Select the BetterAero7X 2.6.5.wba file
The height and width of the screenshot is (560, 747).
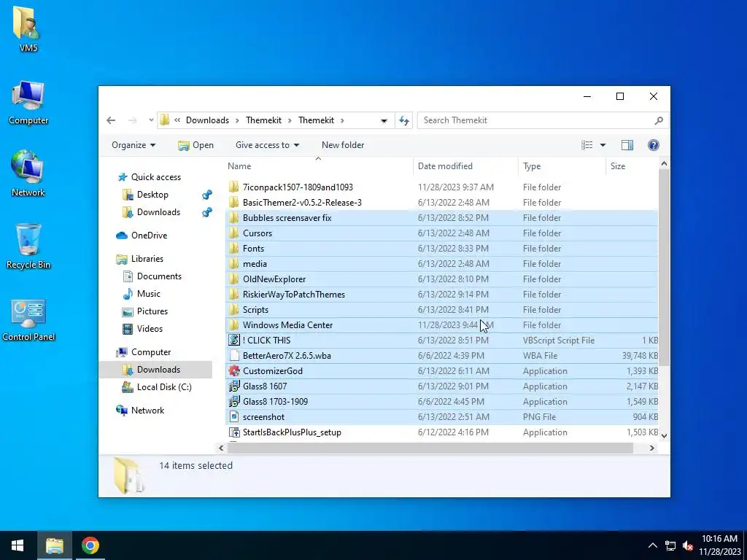click(x=286, y=356)
